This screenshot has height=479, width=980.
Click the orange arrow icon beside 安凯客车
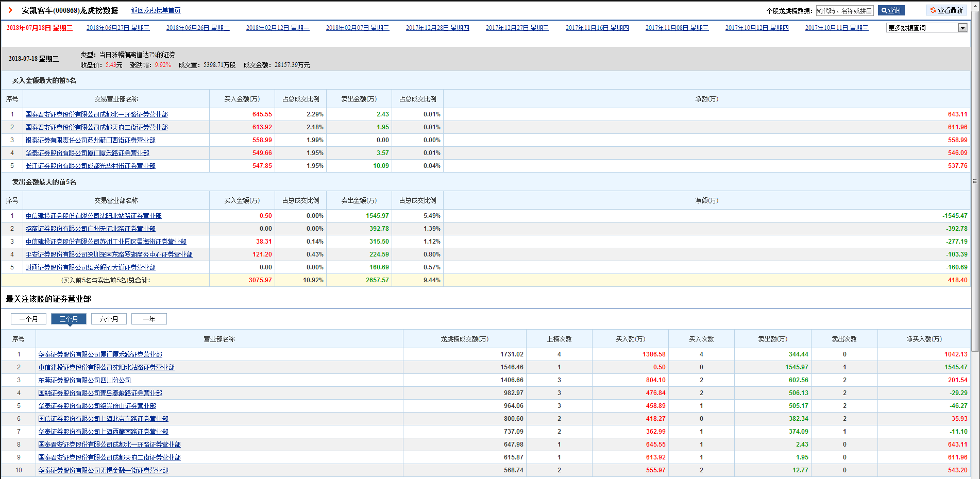pos(10,10)
